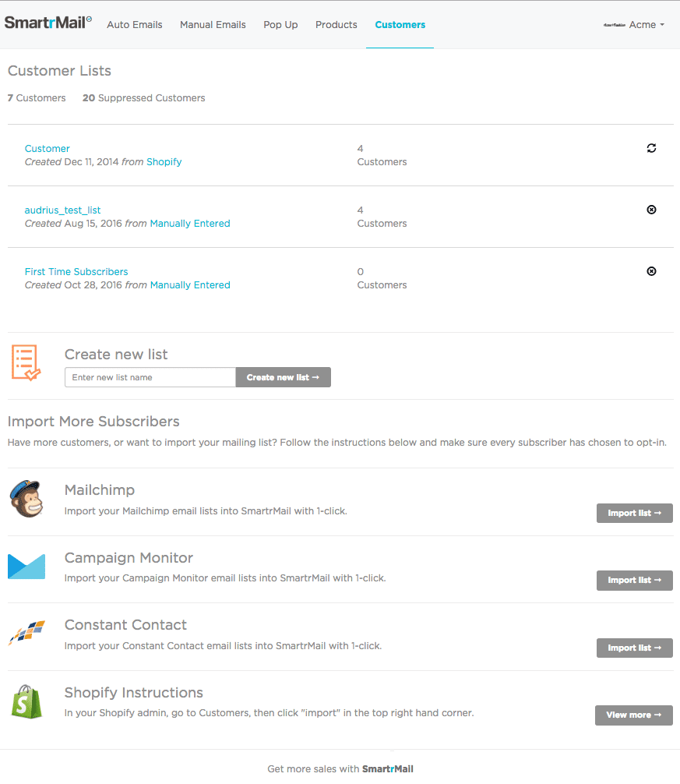This screenshot has height=784, width=680.
Task: Open the Auto Emails tab
Action: tap(135, 25)
